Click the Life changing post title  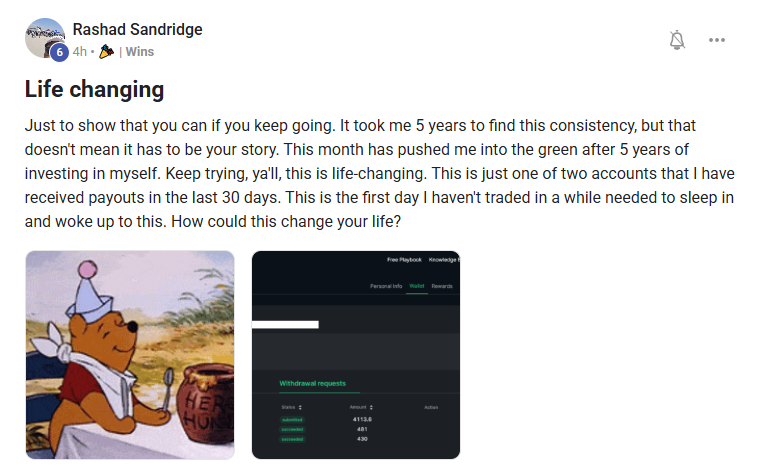[x=94, y=89]
